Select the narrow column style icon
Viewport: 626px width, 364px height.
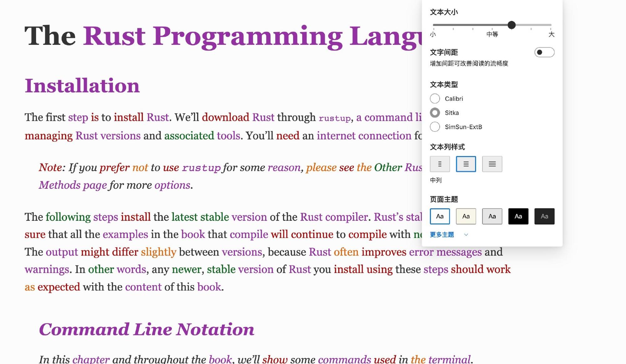pyautogui.click(x=440, y=164)
